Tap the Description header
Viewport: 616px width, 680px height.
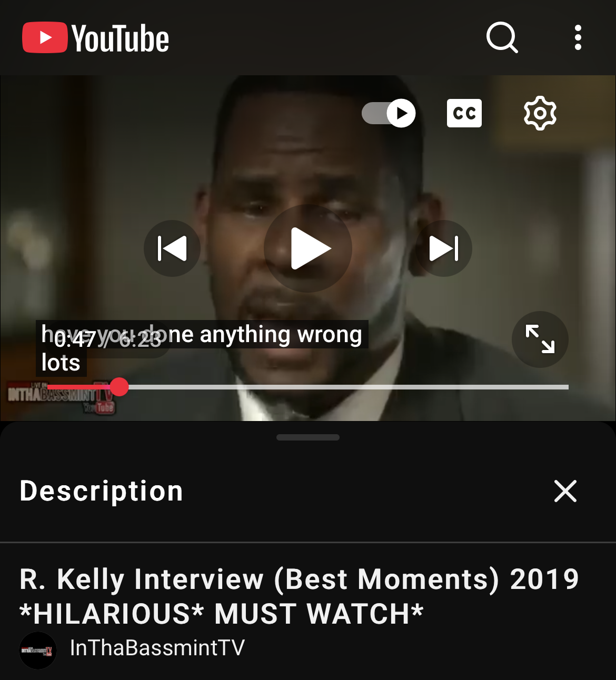[x=102, y=491]
